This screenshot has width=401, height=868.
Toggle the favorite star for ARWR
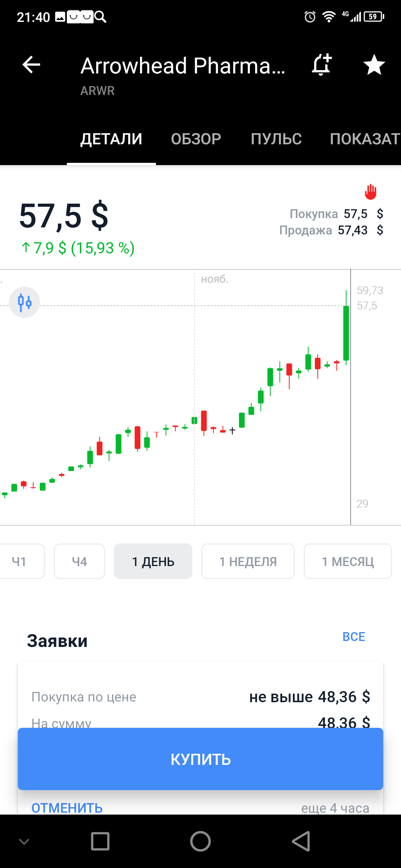click(x=374, y=65)
